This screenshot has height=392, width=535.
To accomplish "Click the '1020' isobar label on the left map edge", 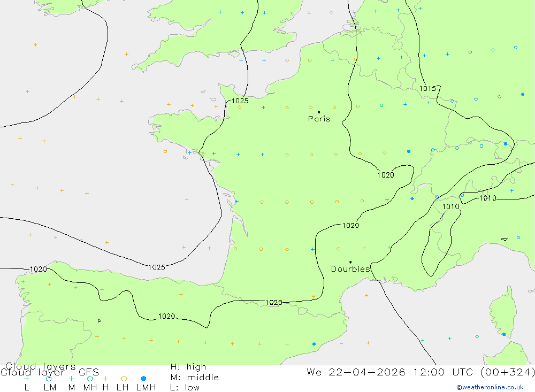I will (x=38, y=269).
